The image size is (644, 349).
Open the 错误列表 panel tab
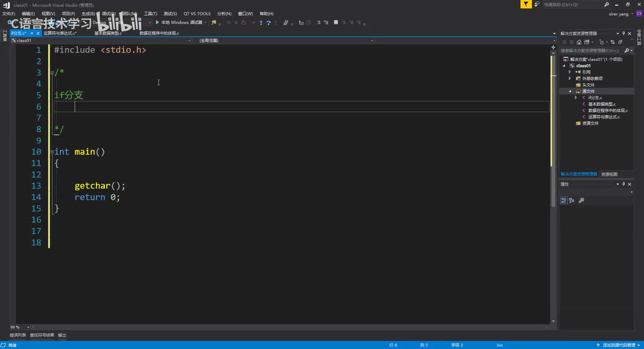click(x=18, y=335)
